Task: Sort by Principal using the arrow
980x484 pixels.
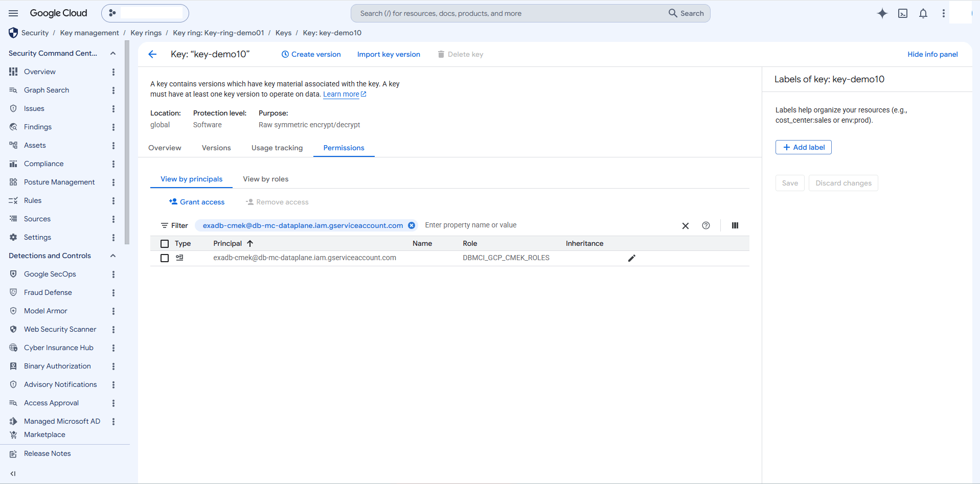Action: pyautogui.click(x=250, y=243)
